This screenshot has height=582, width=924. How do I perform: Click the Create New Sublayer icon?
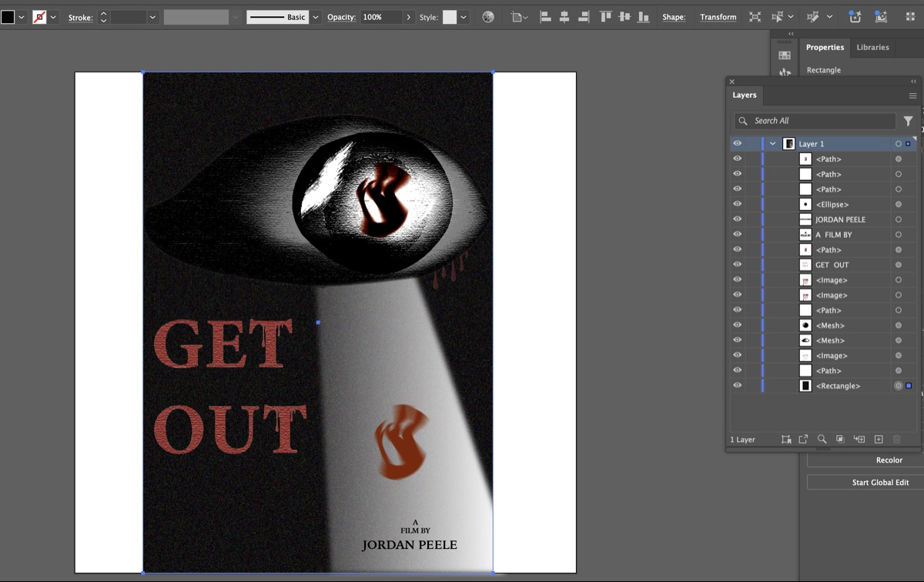[x=859, y=440]
